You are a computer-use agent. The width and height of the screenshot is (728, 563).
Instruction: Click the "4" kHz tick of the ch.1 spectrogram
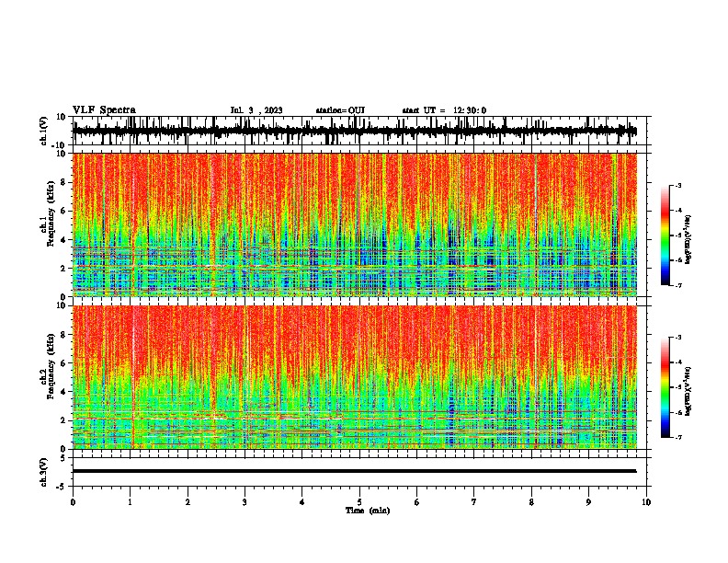[63, 240]
